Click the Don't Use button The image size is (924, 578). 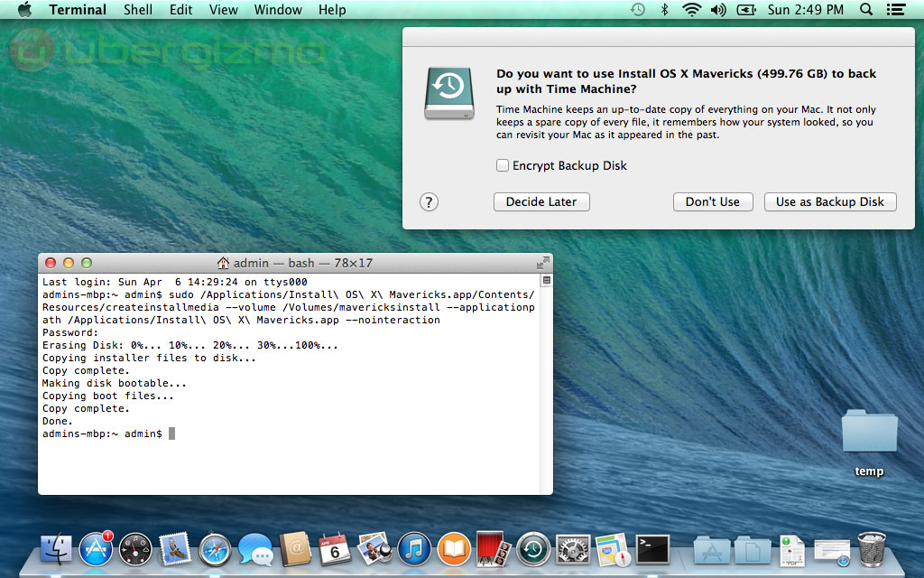(713, 201)
